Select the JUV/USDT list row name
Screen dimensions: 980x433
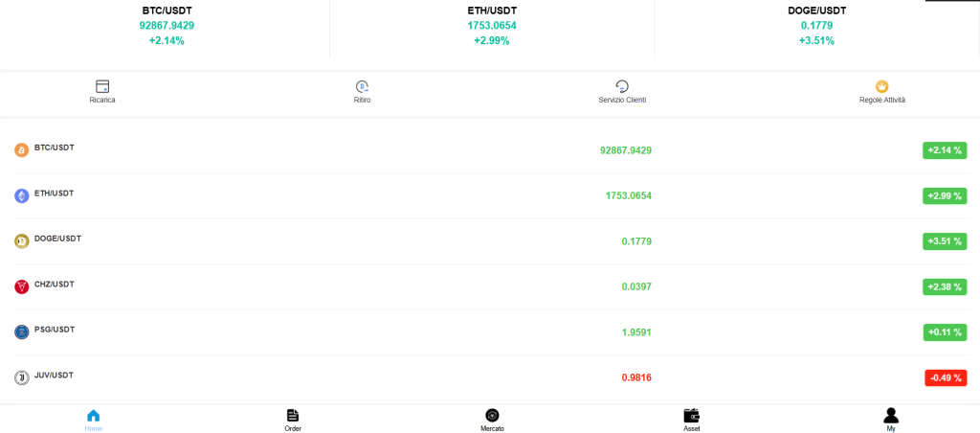(x=54, y=376)
